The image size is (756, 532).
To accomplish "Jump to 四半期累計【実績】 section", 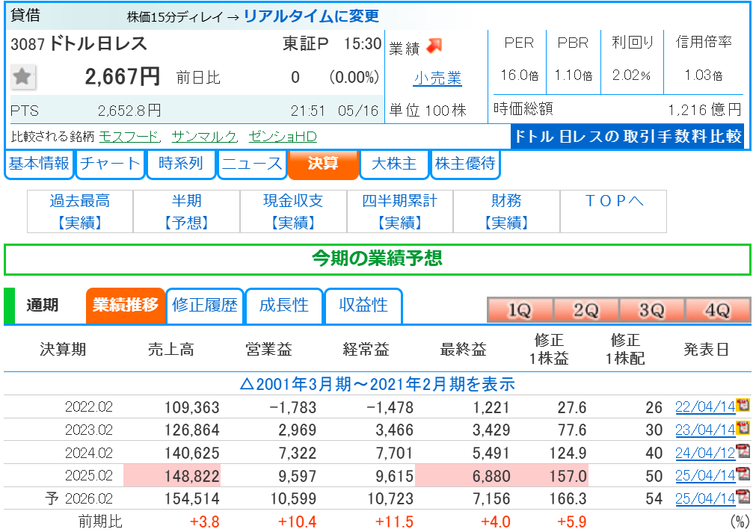I will point(400,211).
